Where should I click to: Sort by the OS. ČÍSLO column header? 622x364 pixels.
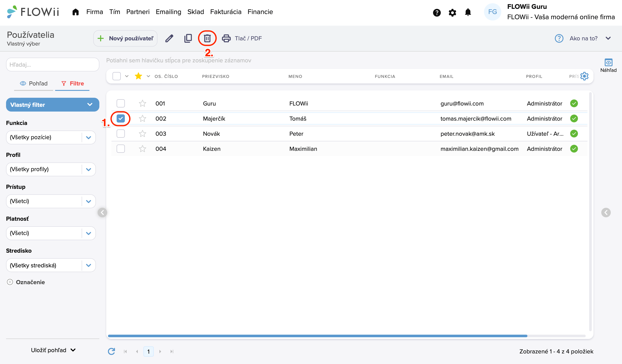[x=166, y=76]
